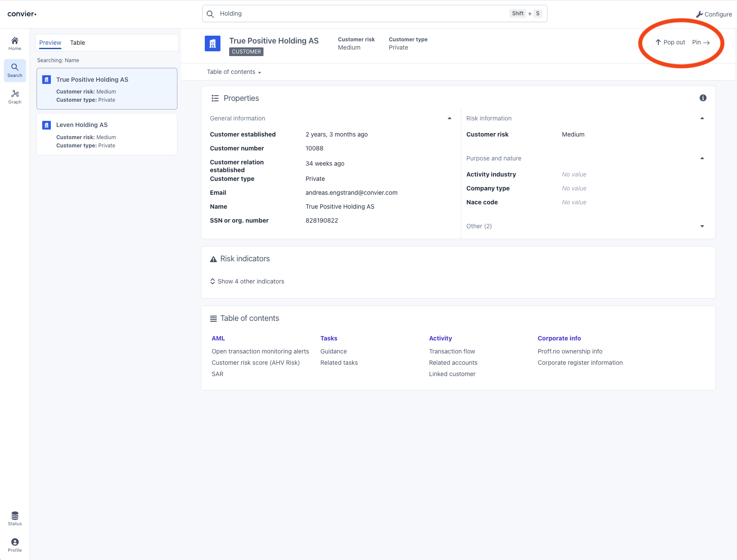This screenshot has width=737, height=560.
Task: Click the 'Searching: Name' label
Action: click(58, 60)
